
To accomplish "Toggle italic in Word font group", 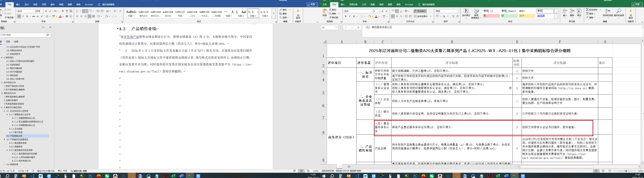I will click(23, 16).
